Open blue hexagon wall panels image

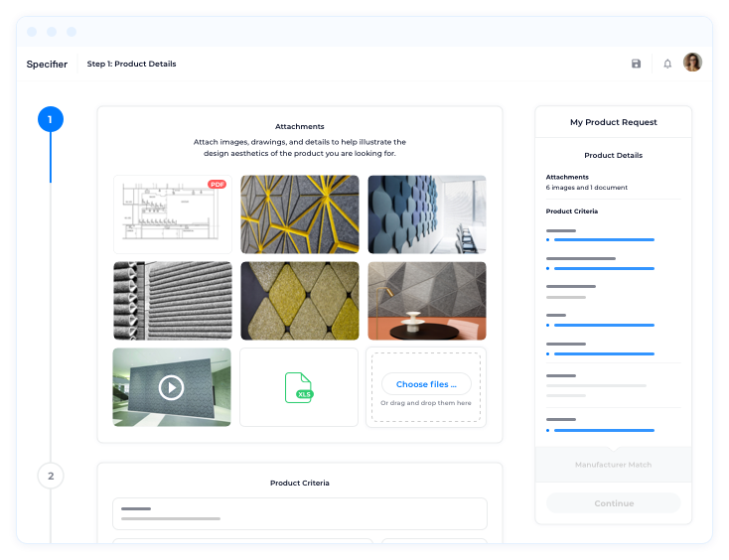(x=427, y=214)
